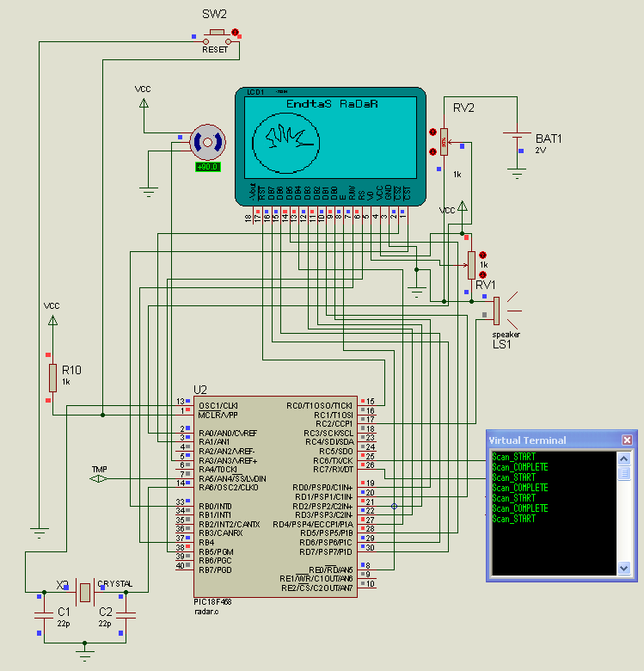The image size is (644, 671).
Task: Click the last Scan_COMPLETE line in the terminal
Action: 520,508
